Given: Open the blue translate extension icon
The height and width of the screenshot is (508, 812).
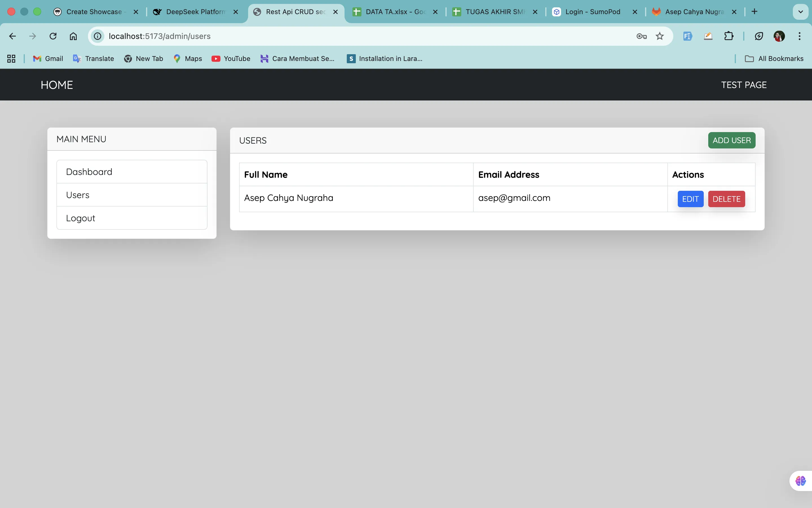Looking at the screenshot, I should (x=687, y=36).
